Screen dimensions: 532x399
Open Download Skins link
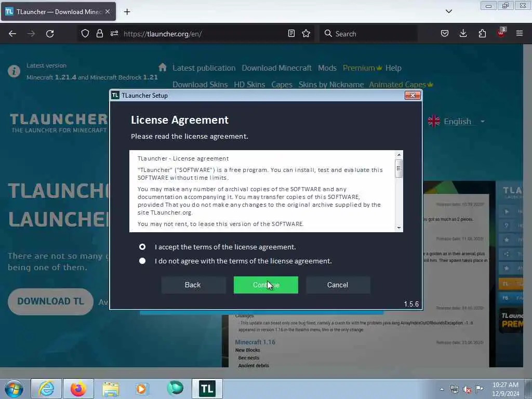(200, 85)
